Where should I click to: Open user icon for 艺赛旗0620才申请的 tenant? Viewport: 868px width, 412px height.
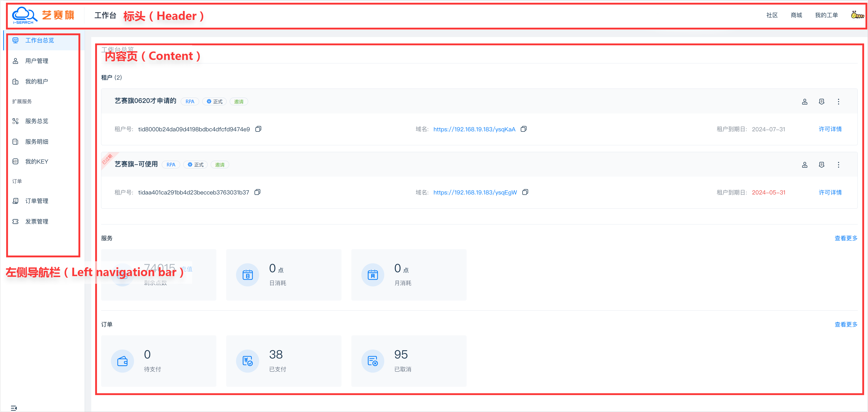pyautogui.click(x=804, y=102)
